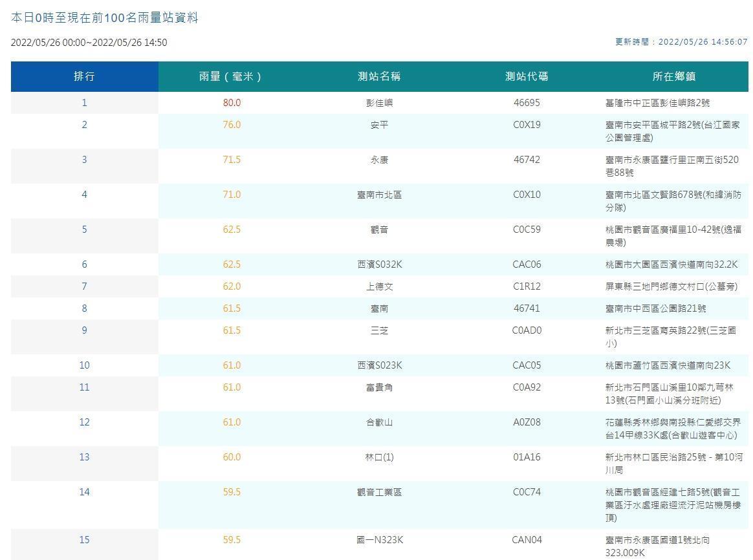This screenshot has height=560, width=753.
Task: Click station name 三芝
Action: (379, 330)
